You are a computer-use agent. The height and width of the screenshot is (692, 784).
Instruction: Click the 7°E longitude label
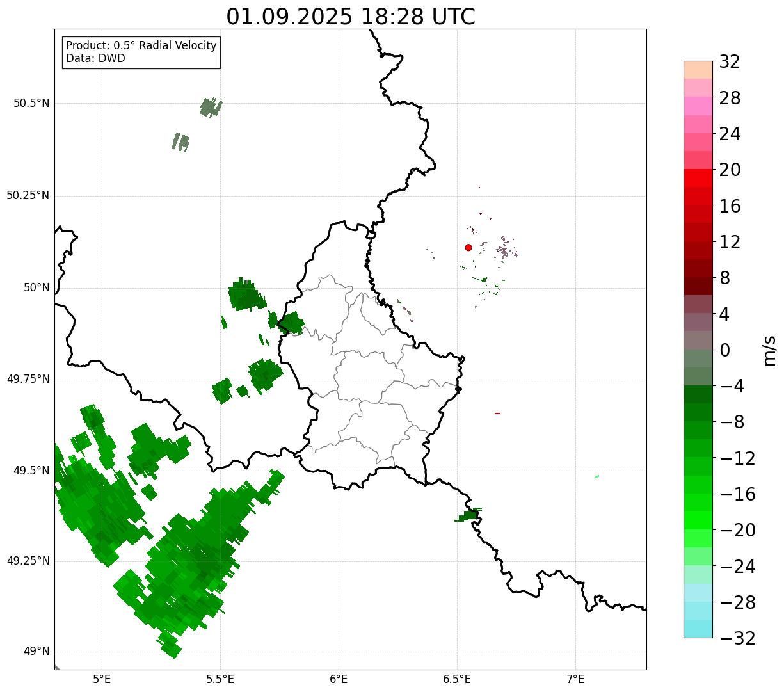click(x=575, y=679)
